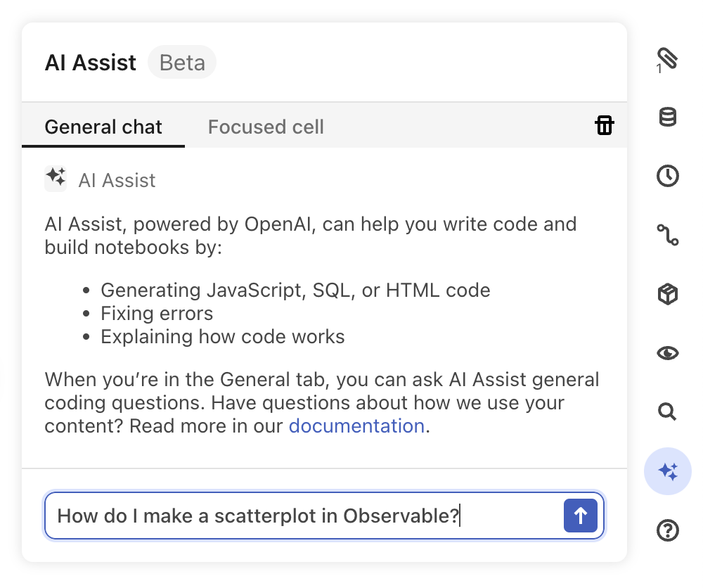Open the compare versions icon
This screenshot has height=588, width=703.
tap(666, 236)
